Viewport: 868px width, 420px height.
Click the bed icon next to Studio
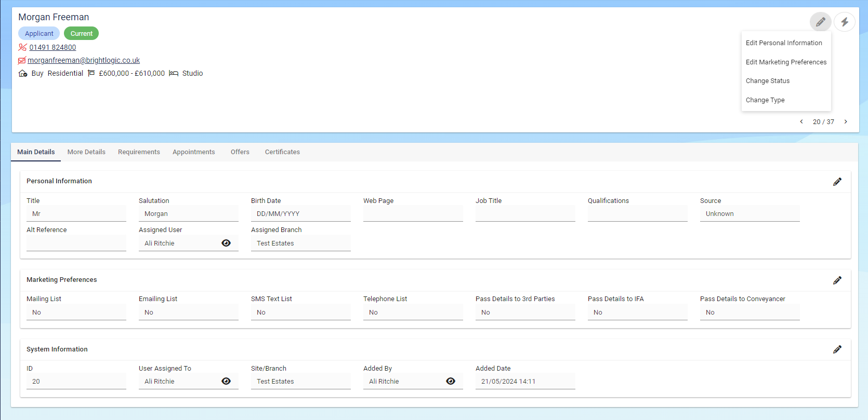(x=174, y=73)
